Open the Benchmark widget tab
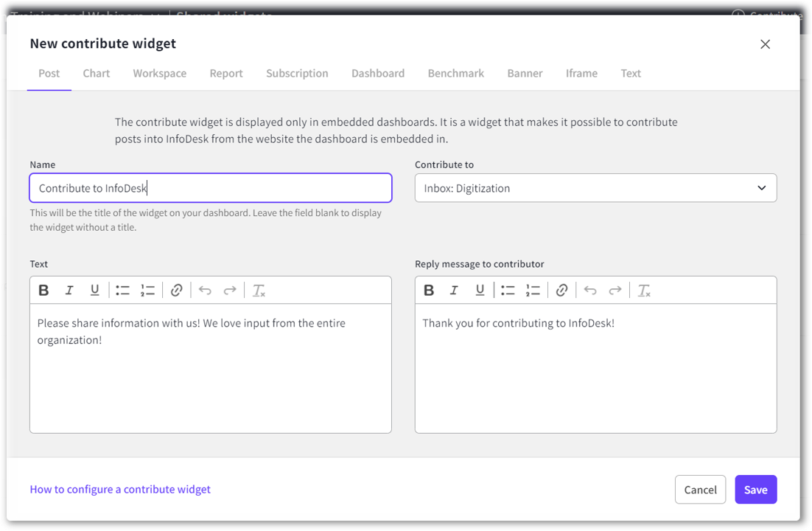 pyautogui.click(x=455, y=73)
